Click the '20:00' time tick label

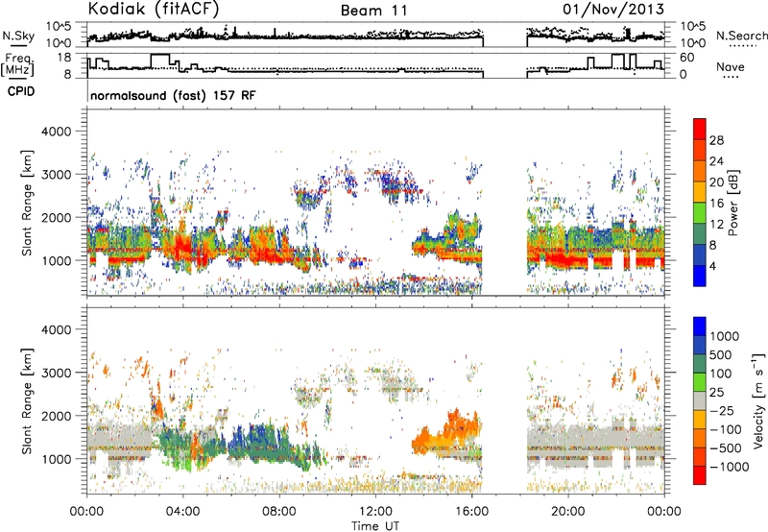(x=568, y=512)
